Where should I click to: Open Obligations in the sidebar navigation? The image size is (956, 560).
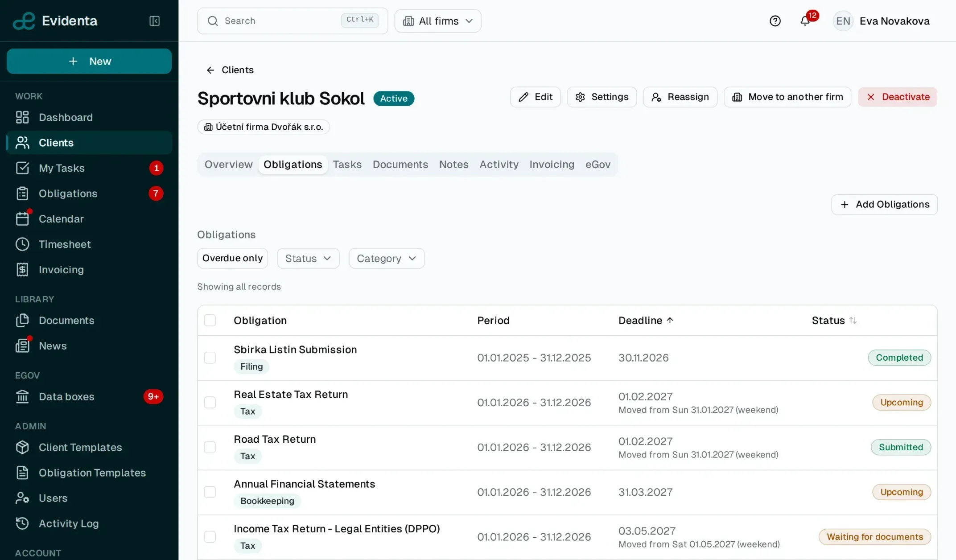click(x=89, y=194)
